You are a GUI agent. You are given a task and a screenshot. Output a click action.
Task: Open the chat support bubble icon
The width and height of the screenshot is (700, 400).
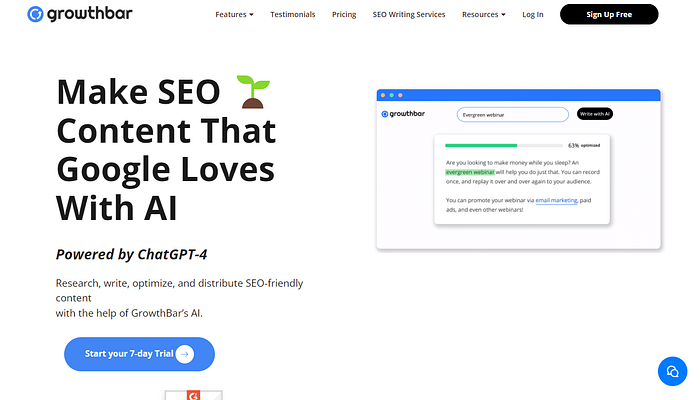click(672, 371)
